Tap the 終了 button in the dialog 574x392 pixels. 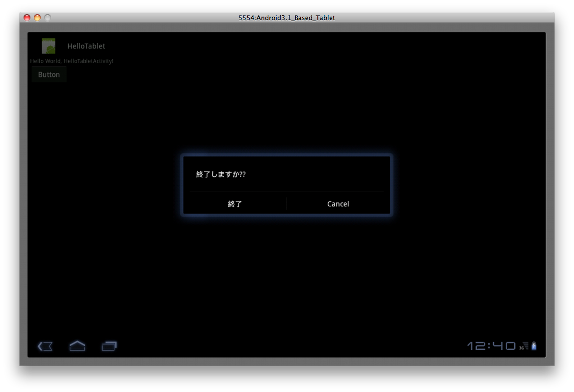coord(235,204)
